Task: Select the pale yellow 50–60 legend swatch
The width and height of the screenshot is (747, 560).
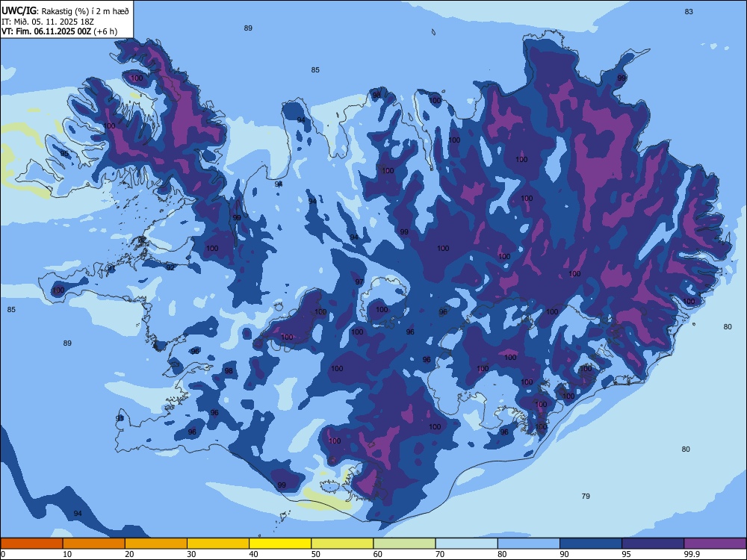Action: pyautogui.click(x=342, y=544)
